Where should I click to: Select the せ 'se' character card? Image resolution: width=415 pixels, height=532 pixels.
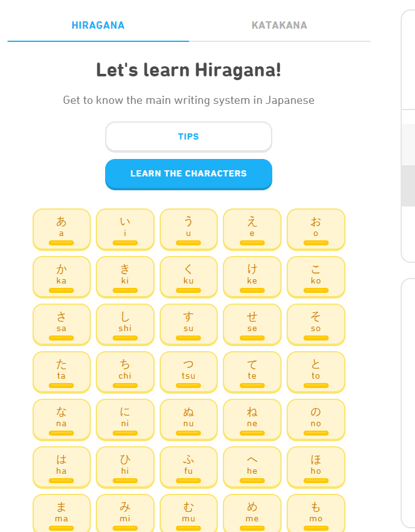[252, 325]
